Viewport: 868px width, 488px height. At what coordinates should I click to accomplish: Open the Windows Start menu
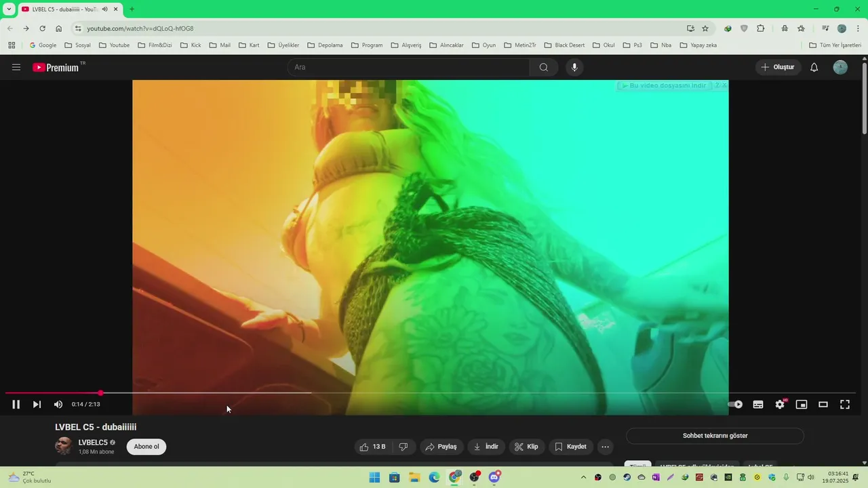point(374,477)
